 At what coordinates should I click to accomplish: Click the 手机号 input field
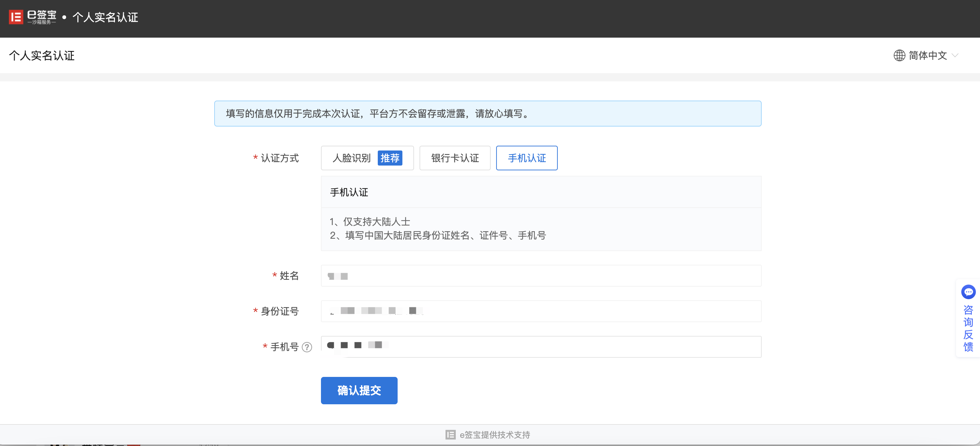click(541, 346)
